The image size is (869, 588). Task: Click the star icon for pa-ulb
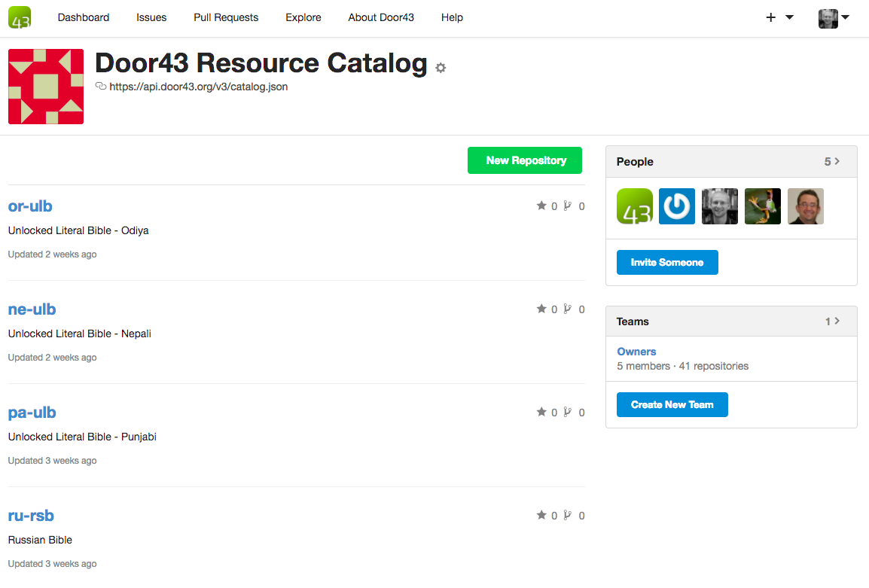tap(541, 412)
